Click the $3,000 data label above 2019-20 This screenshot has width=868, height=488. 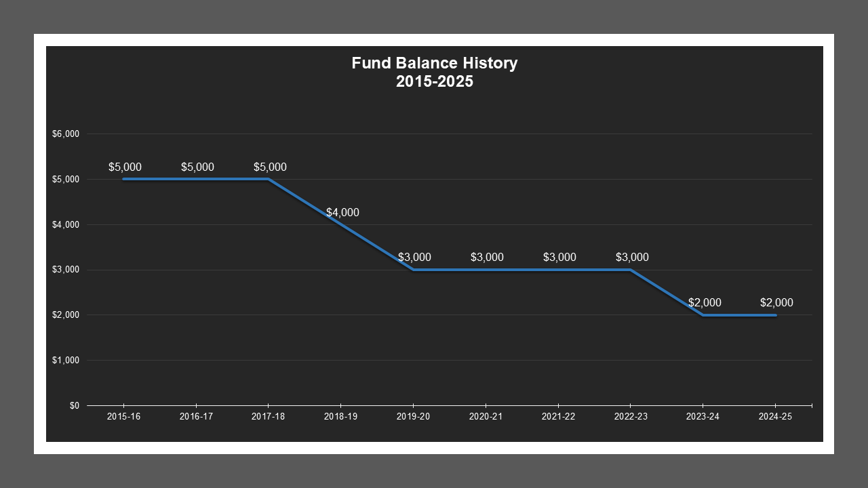click(415, 258)
